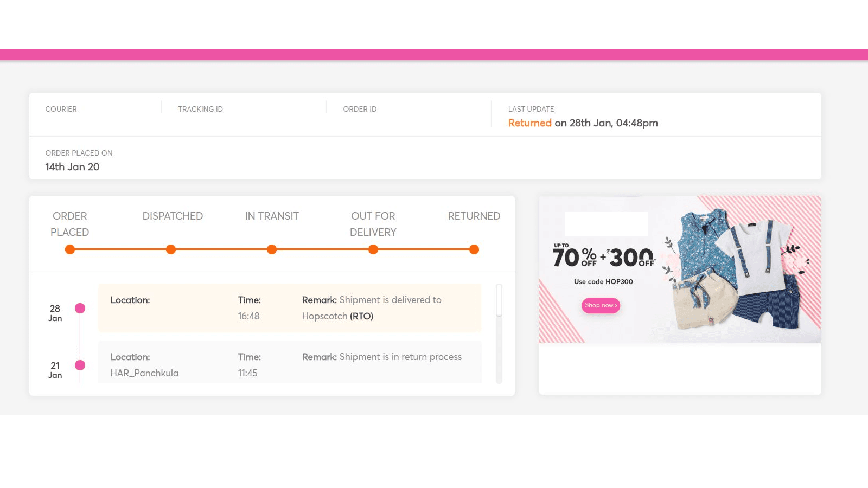
Task: Select the HOP300 coupon code text
Action: [x=603, y=281]
